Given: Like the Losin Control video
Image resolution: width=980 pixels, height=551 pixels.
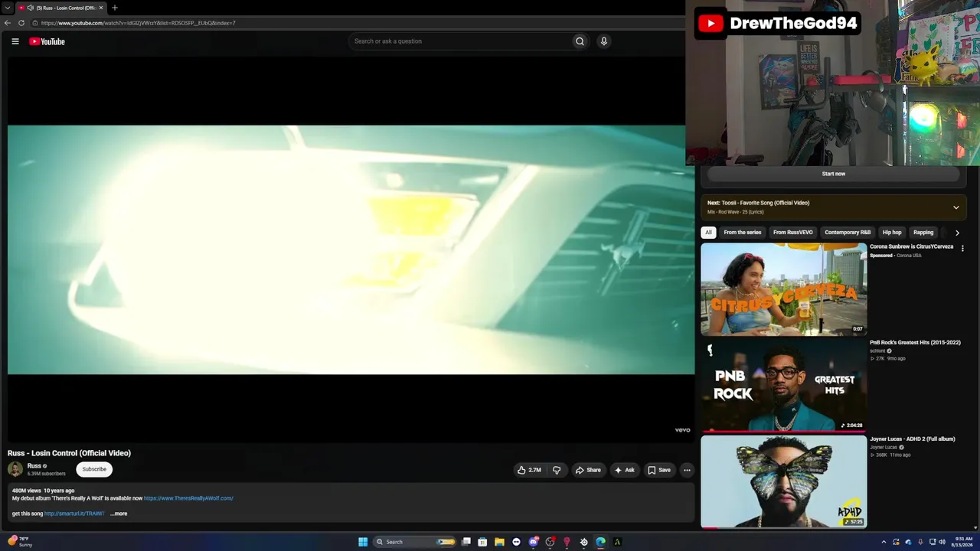Looking at the screenshot, I should point(529,470).
